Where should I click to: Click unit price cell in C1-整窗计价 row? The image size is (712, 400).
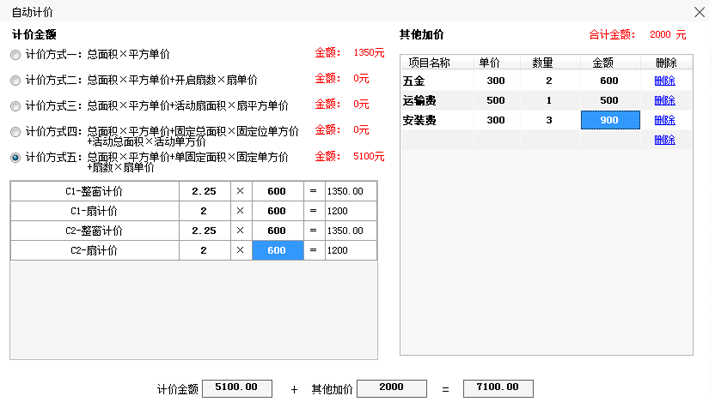[x=277, y=191]
